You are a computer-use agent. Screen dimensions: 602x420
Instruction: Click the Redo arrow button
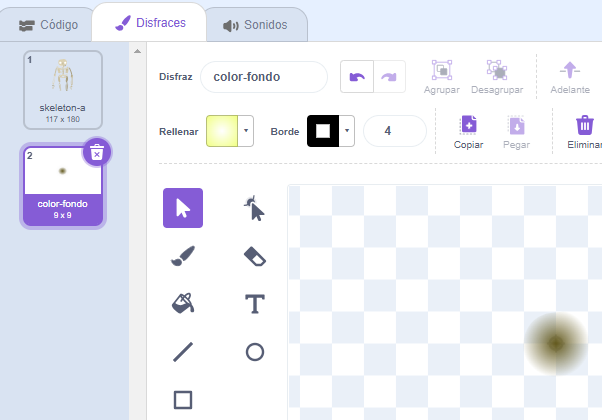click(391, 77)
